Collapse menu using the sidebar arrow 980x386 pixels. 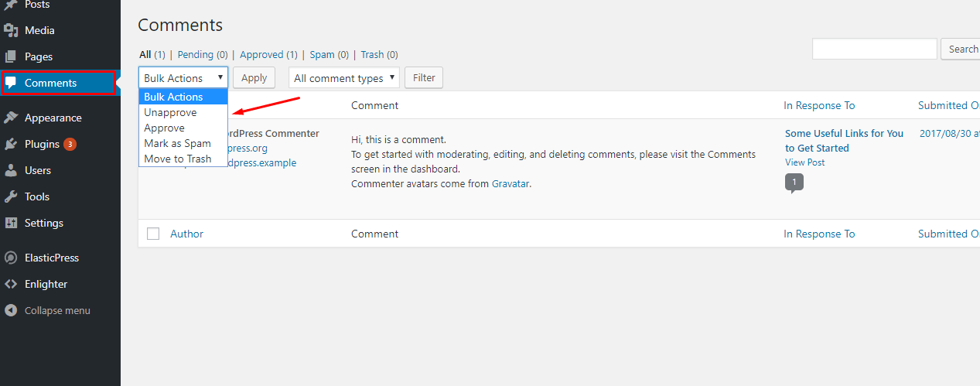pos(11,310)
